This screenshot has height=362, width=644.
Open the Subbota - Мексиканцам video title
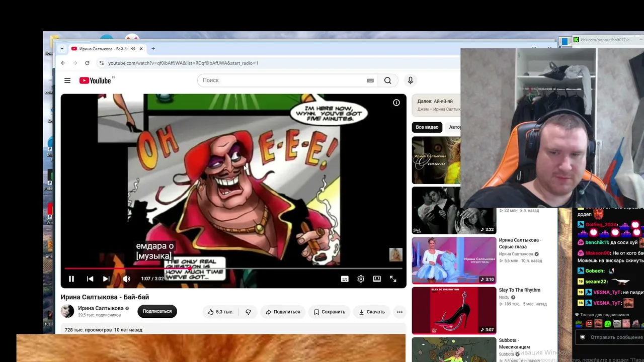click(514, 343)
